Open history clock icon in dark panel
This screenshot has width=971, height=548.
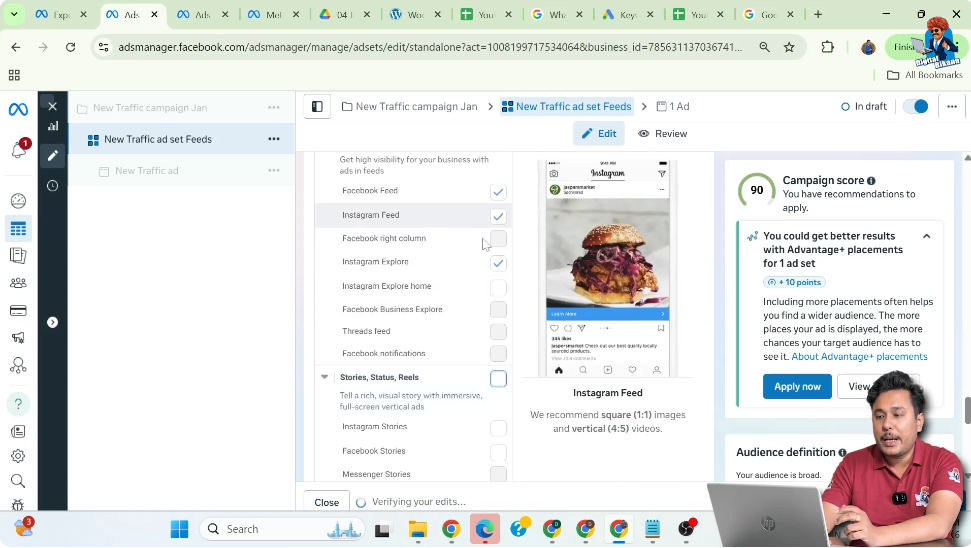pyautogui.click(x=53, y=186)
